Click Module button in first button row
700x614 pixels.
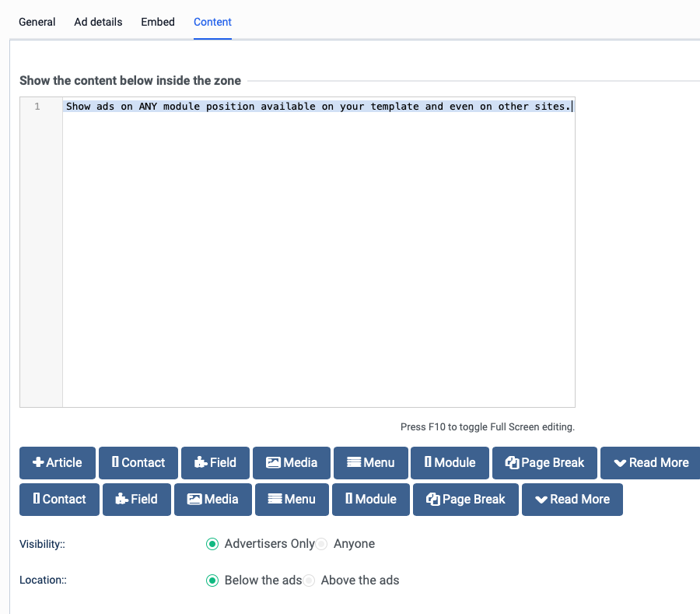pos(450,462)
